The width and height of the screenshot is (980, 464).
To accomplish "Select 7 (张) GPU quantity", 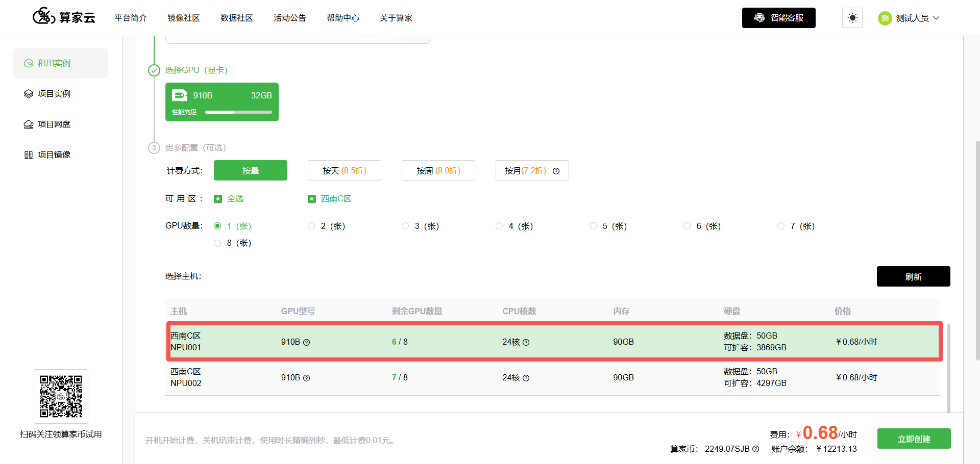I will [x=781, y=226].
